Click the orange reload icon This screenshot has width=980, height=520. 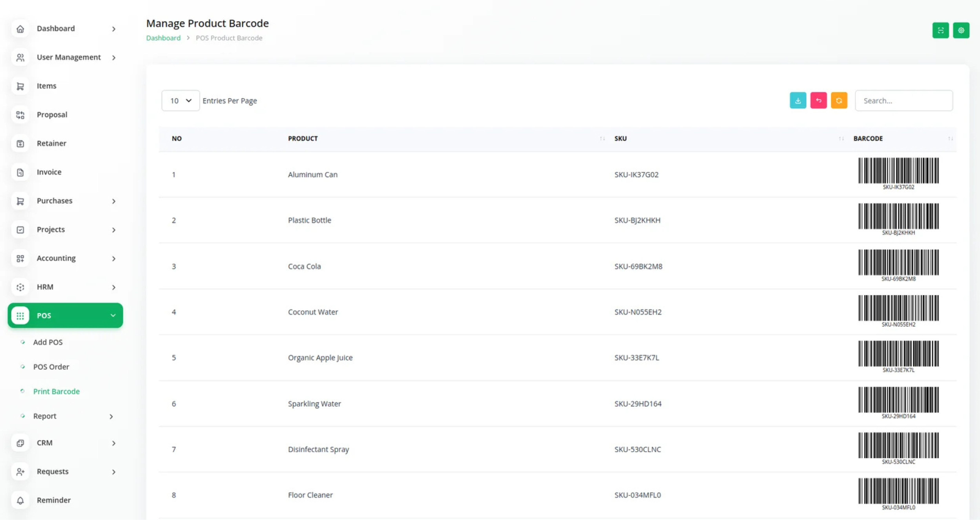[x=839, y=100]
